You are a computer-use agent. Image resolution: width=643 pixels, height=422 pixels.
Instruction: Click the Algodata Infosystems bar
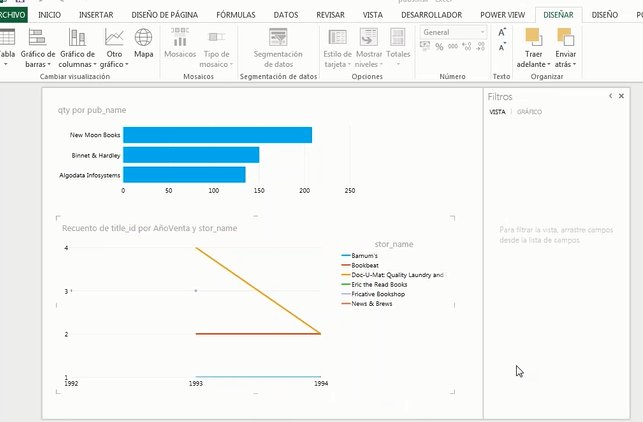[x=184, y=175]
